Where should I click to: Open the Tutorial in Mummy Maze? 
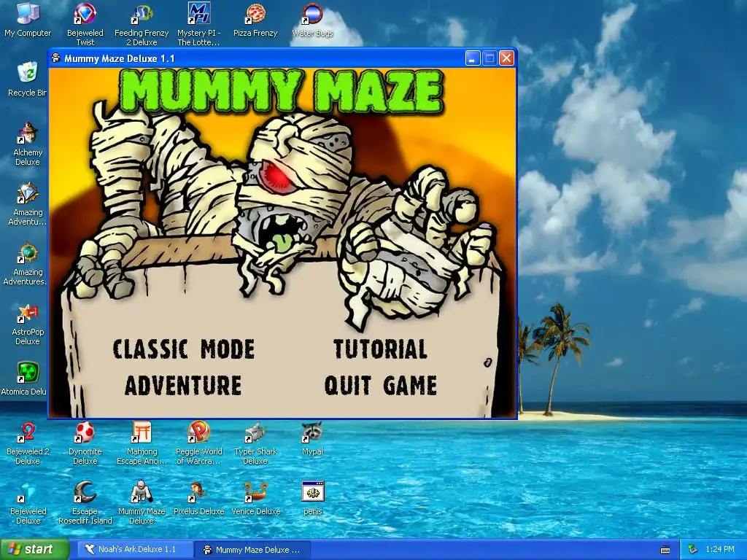click(379, 349)
